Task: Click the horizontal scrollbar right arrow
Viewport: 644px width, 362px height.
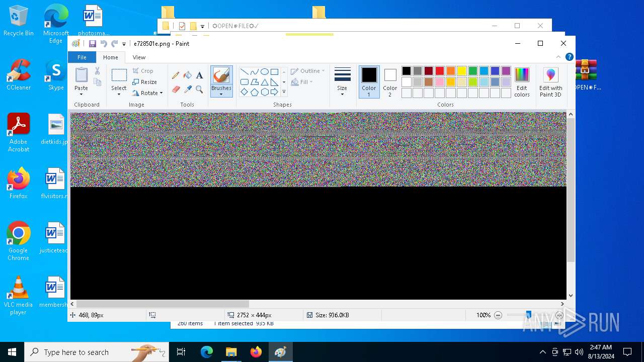Action: [x=562, y=304]
